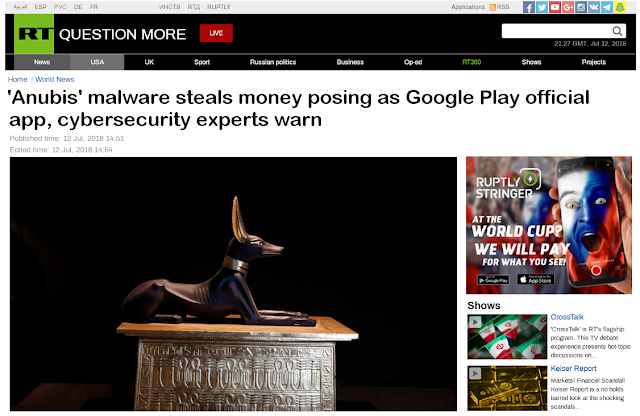
Task: Open RT's Facebook page icon
Action: click(529, 7)
